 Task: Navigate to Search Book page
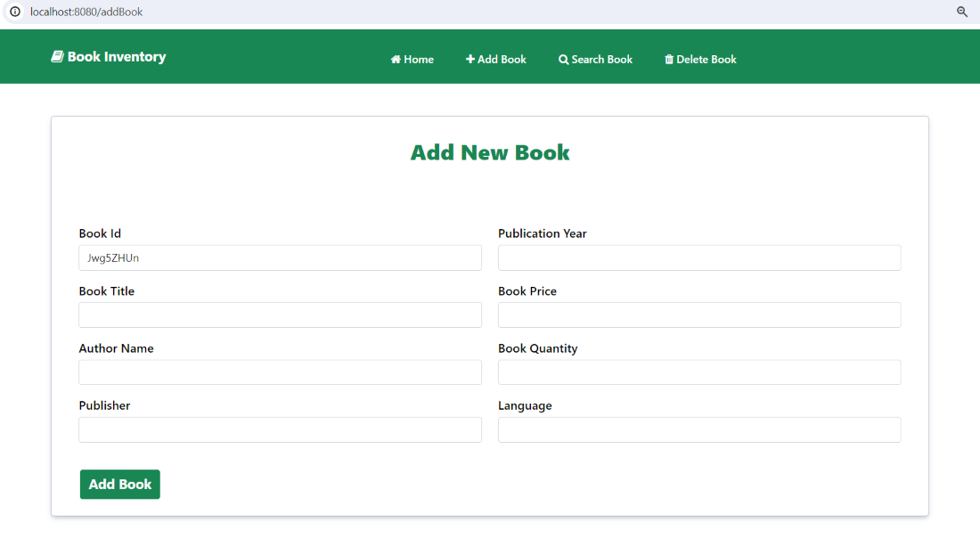click(x=595, y=59)
